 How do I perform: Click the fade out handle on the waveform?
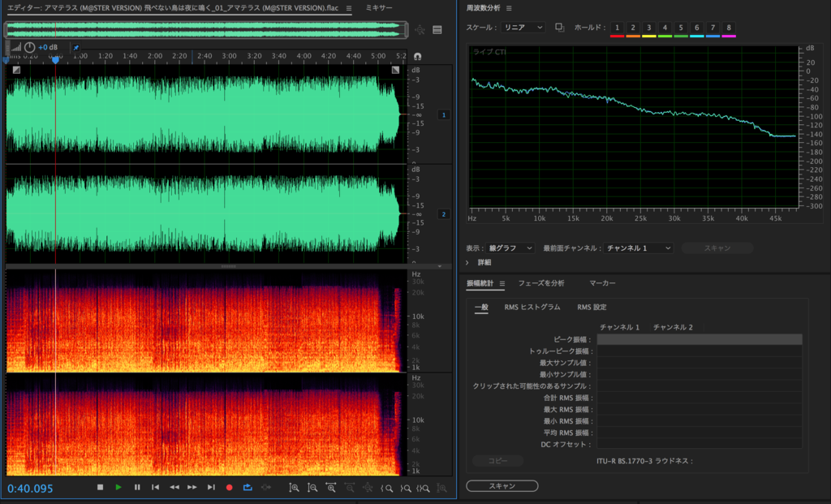click(x=395, y=70)
